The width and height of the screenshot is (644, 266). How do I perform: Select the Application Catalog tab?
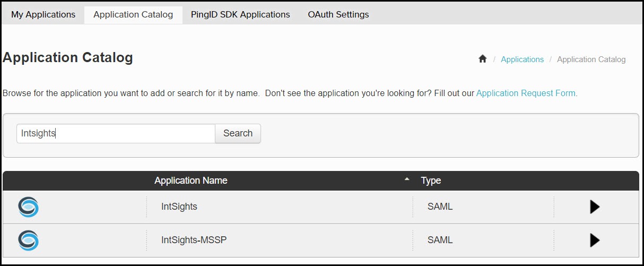coord(133,14)
